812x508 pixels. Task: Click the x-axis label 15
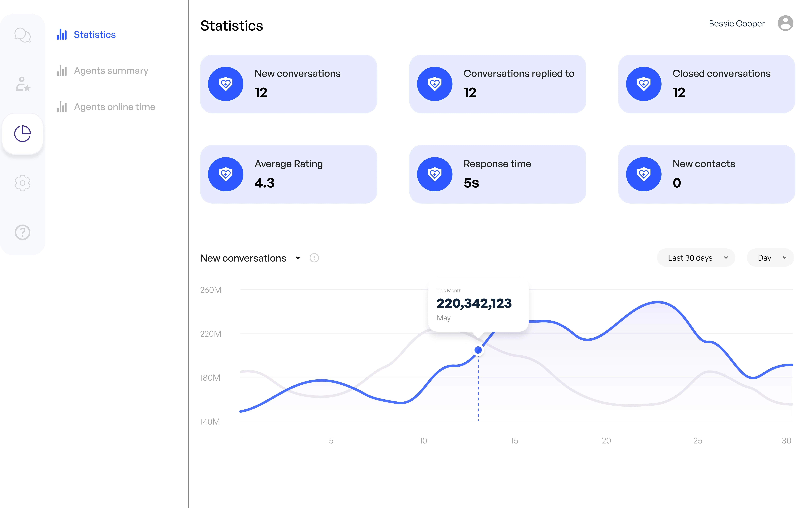514,441
